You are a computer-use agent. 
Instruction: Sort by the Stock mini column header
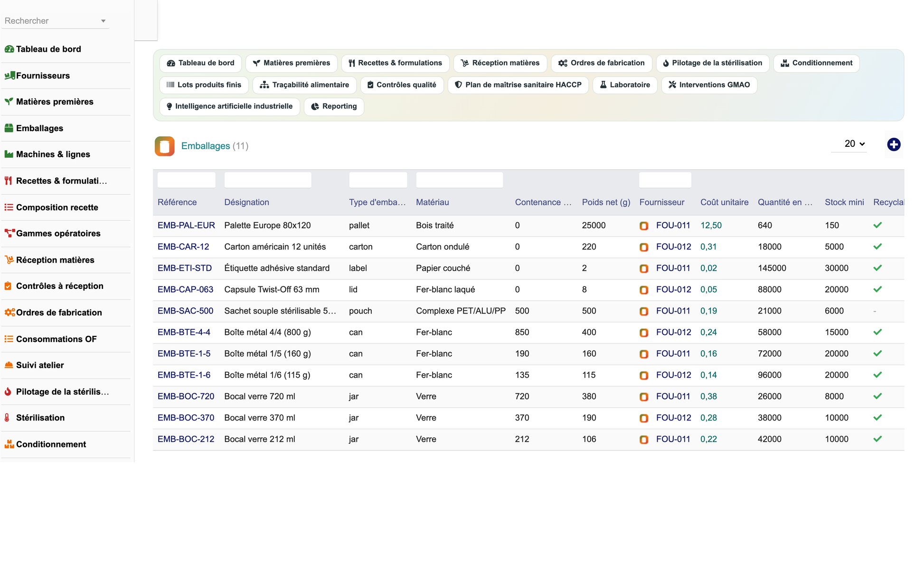(844, 202)
